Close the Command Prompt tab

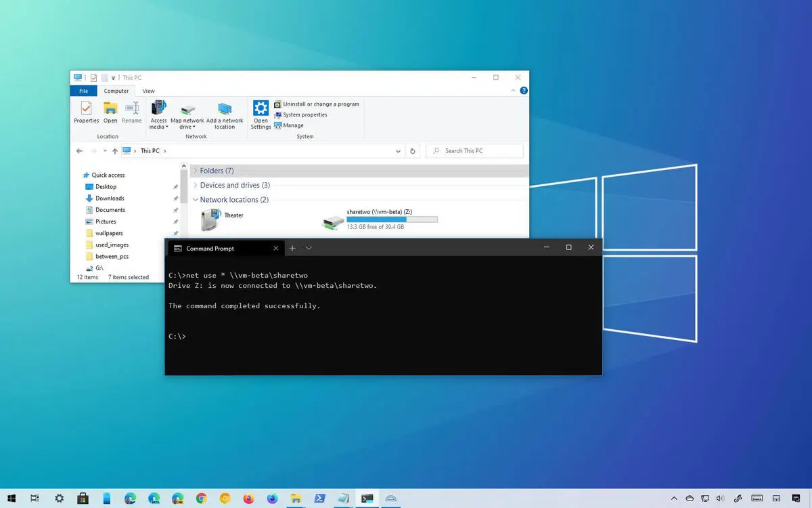pos(275,249)
